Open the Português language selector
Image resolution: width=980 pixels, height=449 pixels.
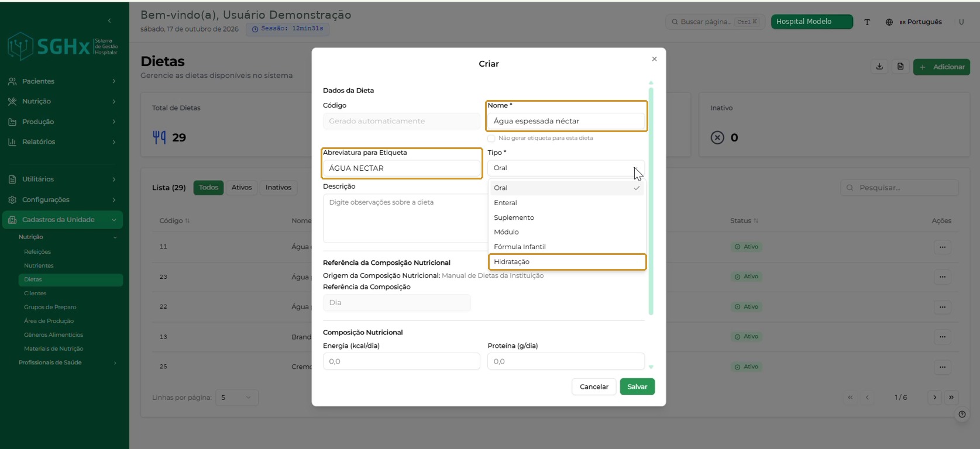(913, 22)
